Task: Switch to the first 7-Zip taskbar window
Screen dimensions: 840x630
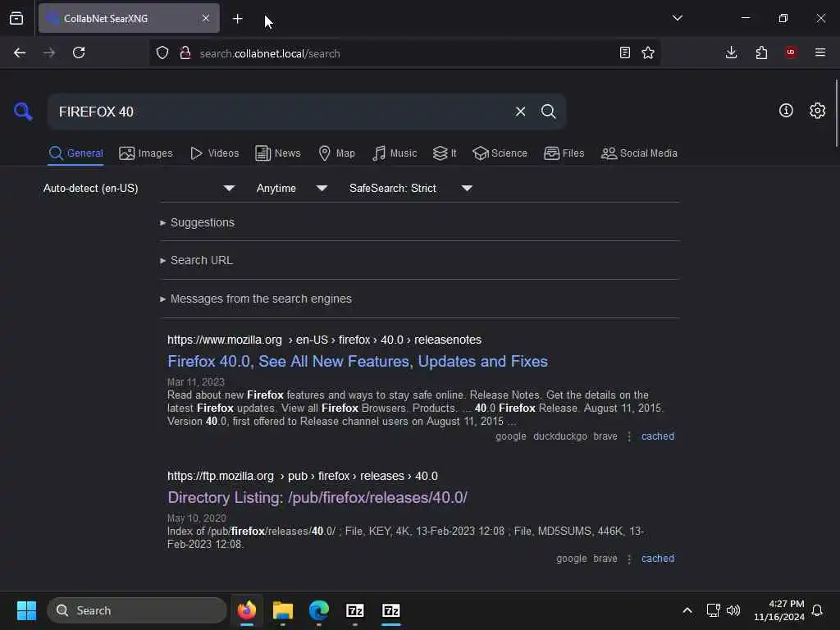Action: (x=354, y=610)
